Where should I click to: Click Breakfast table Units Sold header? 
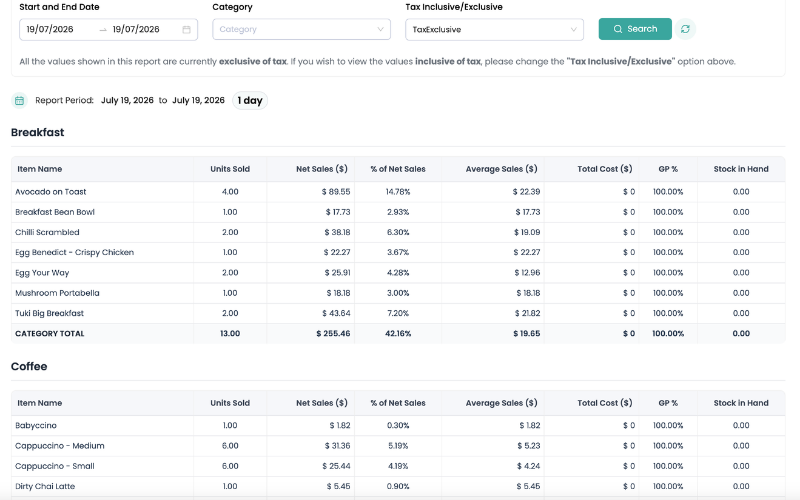230,169
